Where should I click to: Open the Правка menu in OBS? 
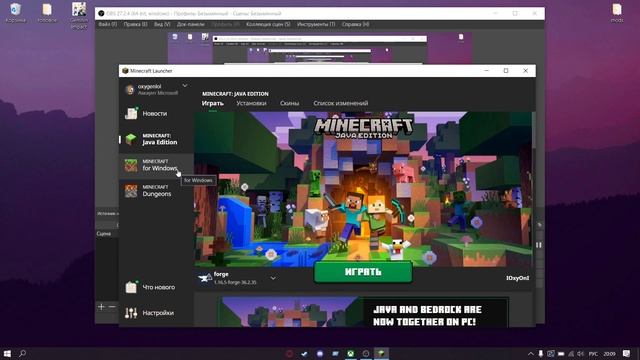[x=136, y=24]
